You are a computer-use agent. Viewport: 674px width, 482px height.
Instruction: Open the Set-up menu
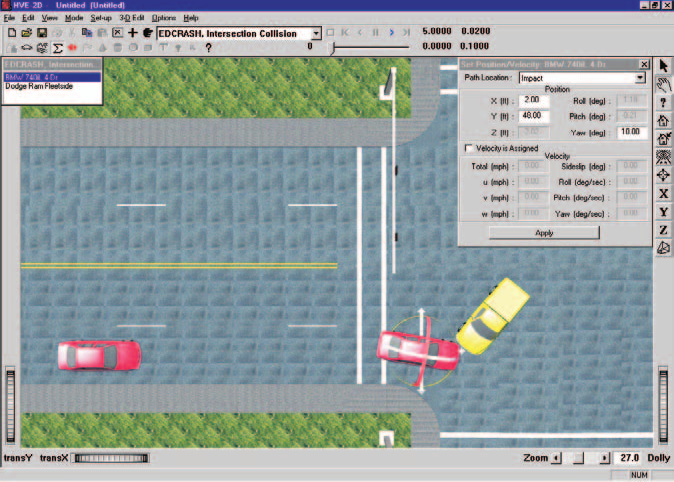(101, 18)
